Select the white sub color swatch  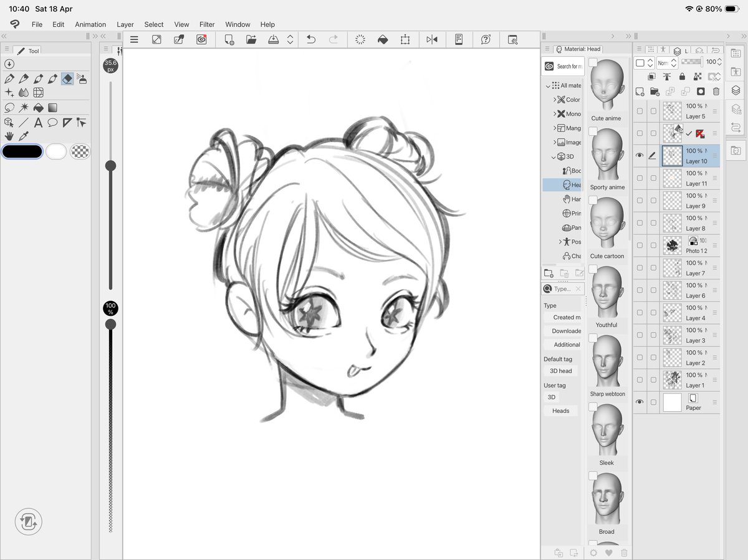56,151
